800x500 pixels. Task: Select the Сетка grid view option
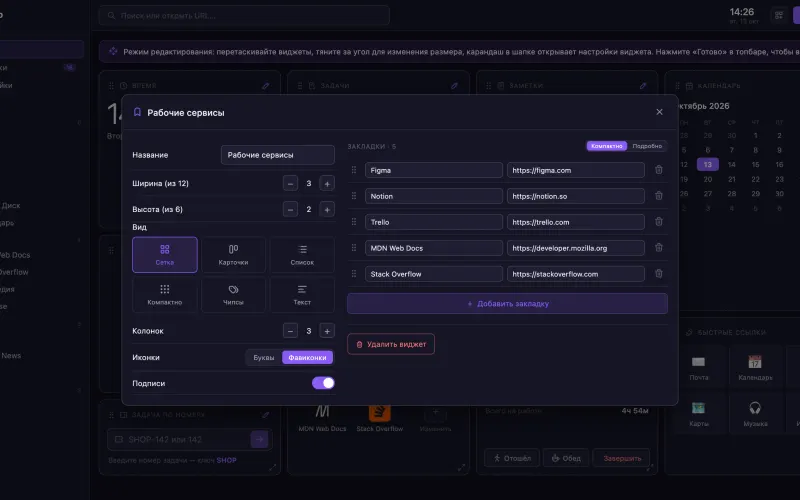[165, 255]
